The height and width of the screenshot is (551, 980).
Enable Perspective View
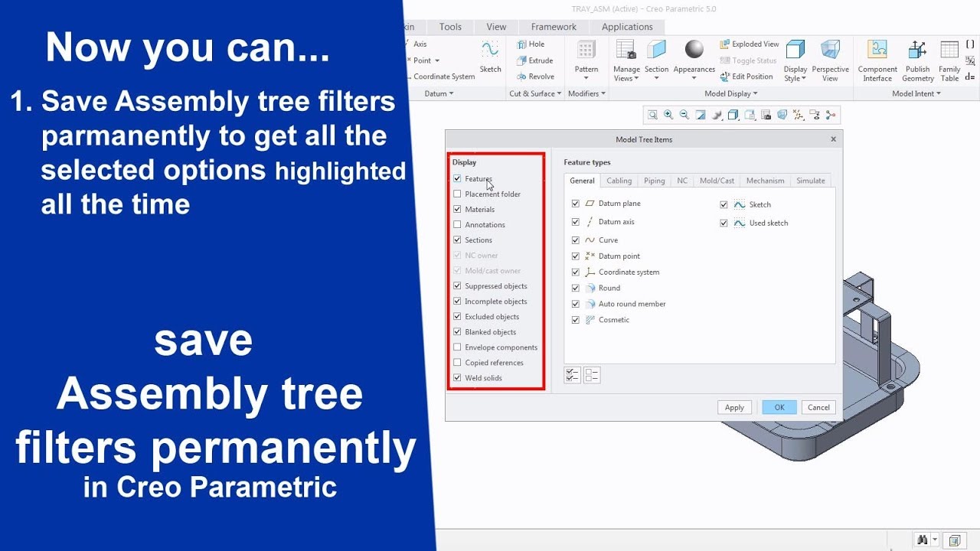tap(830, 60)
